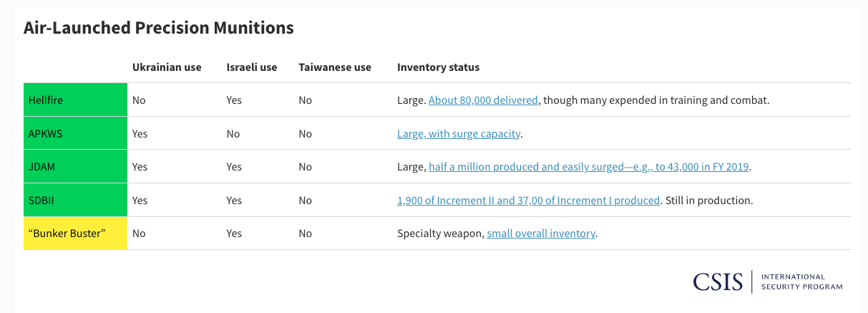Open the "Large, with surge capacity" link

(x=459, y=134)
